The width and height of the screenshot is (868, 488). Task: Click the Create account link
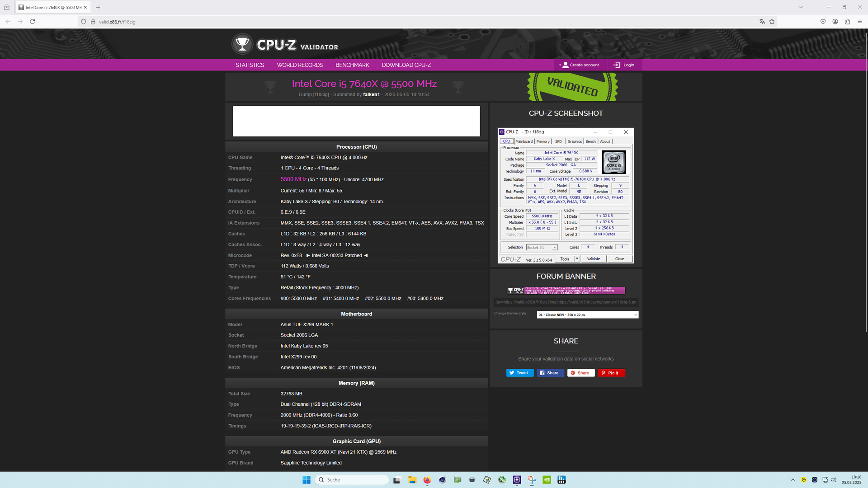pyautogui.click(x=579, y=65)
